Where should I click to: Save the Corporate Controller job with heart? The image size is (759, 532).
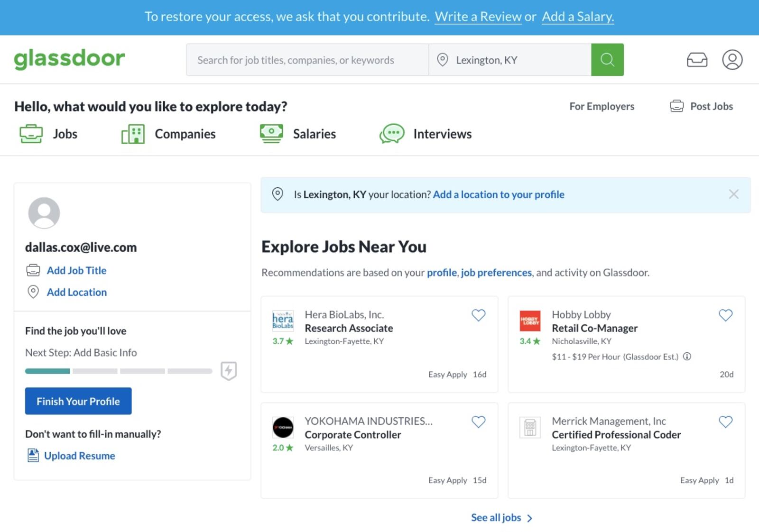click(x=479, y=422)
